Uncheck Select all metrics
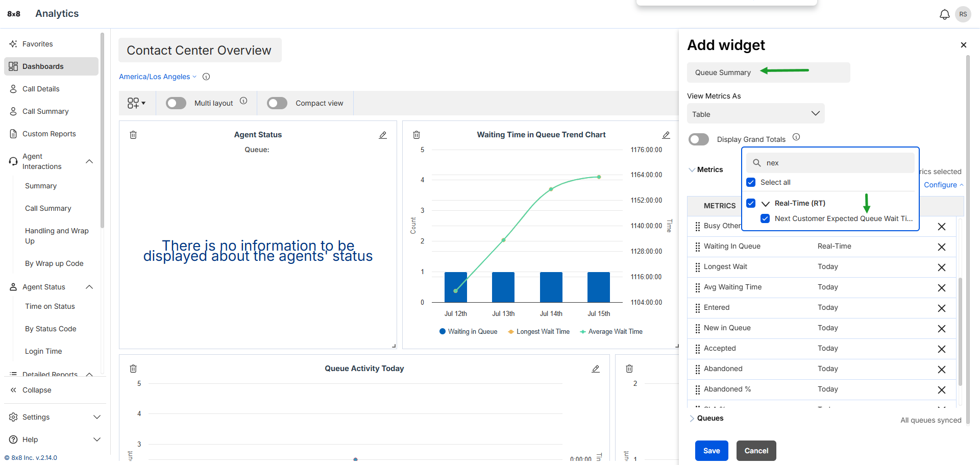 (x=751, y=182)
